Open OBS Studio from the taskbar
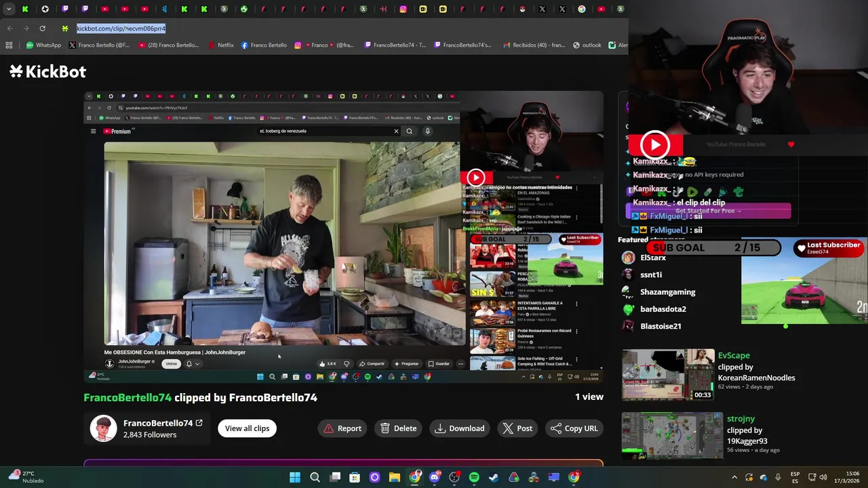The image size is (868, 488). (x=454, y=477)
